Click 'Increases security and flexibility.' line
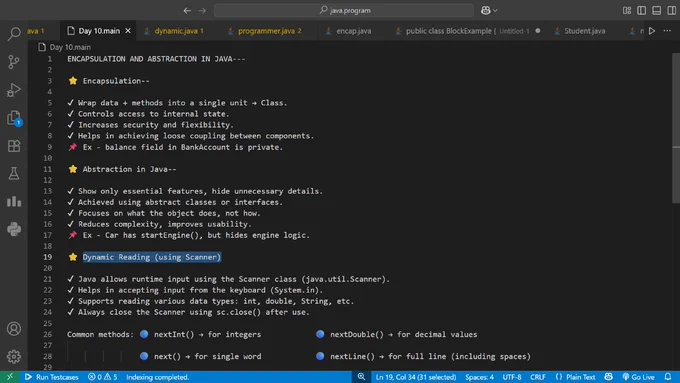Image resolution: width=680 pixels, height=383 pixels. (x=151, y=125)
